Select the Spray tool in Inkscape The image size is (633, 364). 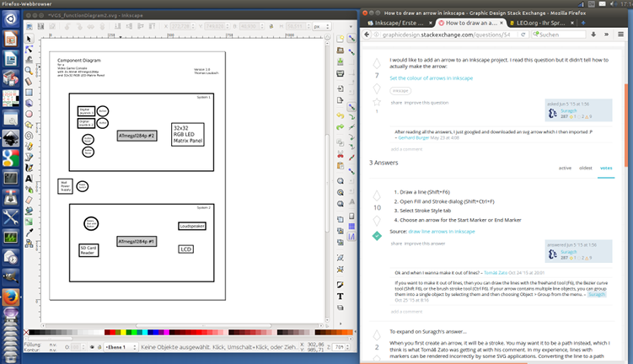pyautogui.click(x=29, y=190)
